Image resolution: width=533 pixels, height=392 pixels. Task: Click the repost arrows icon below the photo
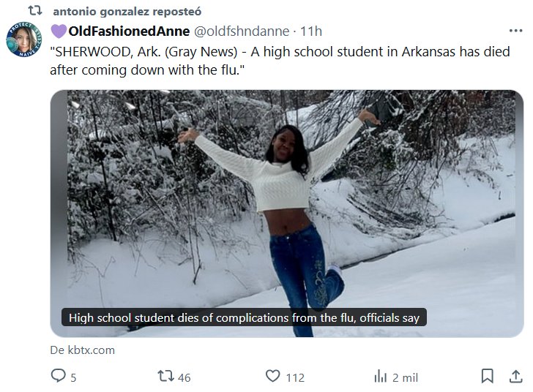[166, 377]
